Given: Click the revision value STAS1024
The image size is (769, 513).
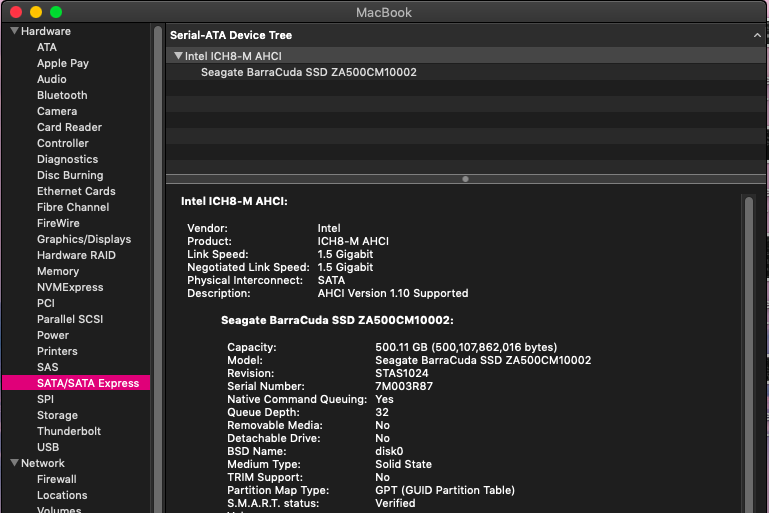Looking at the screenshot, I should point(402,373).
